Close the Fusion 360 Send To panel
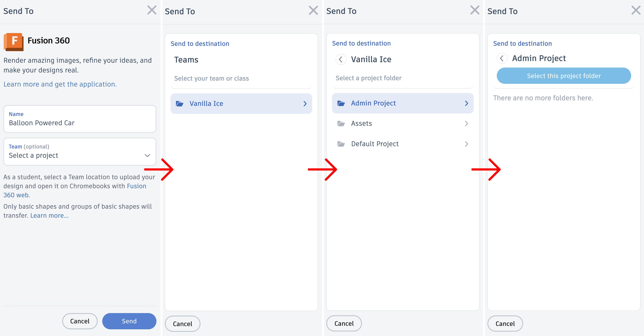Image resolution: width=644 pixels, height=336 pixels. click(152, 10)
